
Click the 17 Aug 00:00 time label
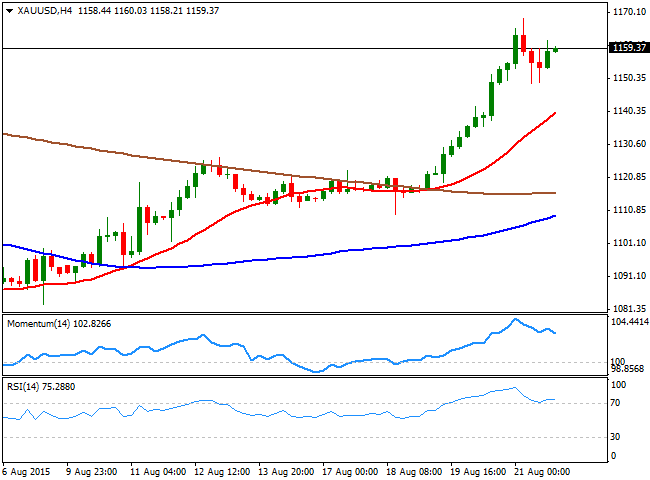pyautogui.click(x=350, y=472)
